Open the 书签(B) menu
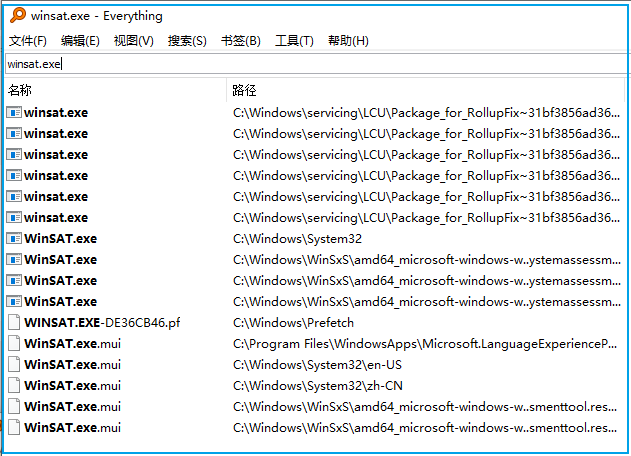This screenshot has height=456, width=631. (241, 41)
